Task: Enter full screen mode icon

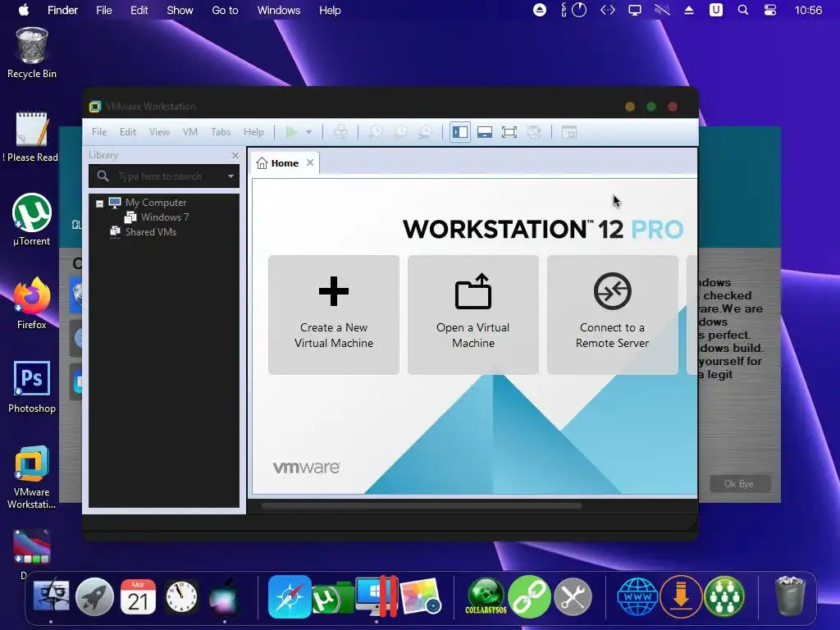Action: (x=509, y=132)
